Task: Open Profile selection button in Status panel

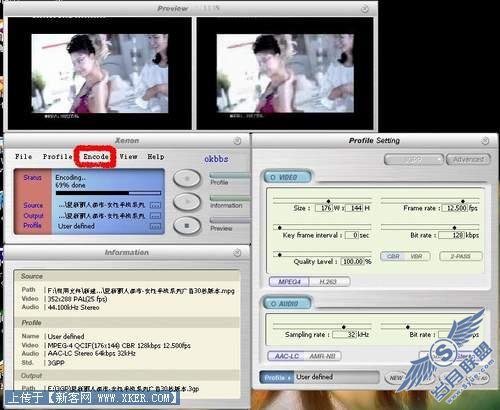Action: (x=155, y=226)
